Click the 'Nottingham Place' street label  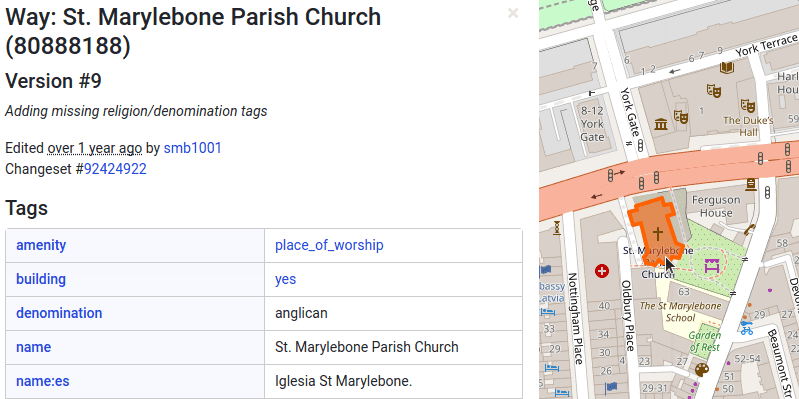point(575,318)
